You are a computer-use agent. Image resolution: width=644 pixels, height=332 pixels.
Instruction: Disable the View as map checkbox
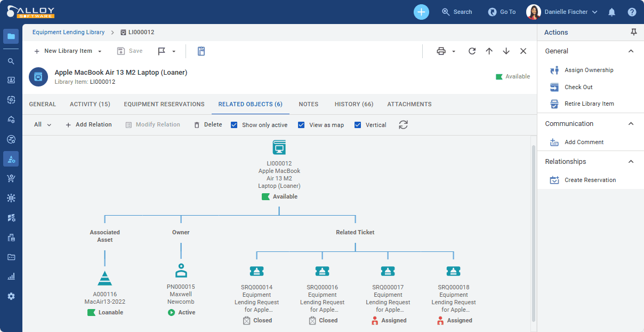tap(301, 125)
